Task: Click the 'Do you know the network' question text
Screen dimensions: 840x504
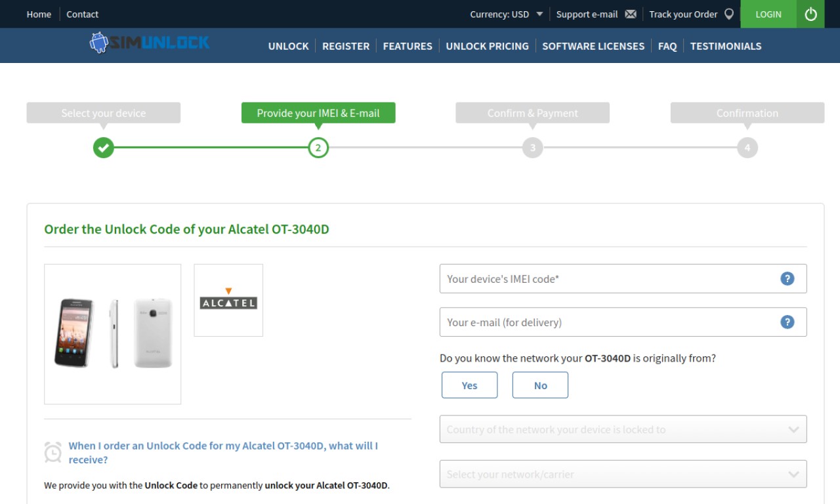Action: (x=577, y=358)
